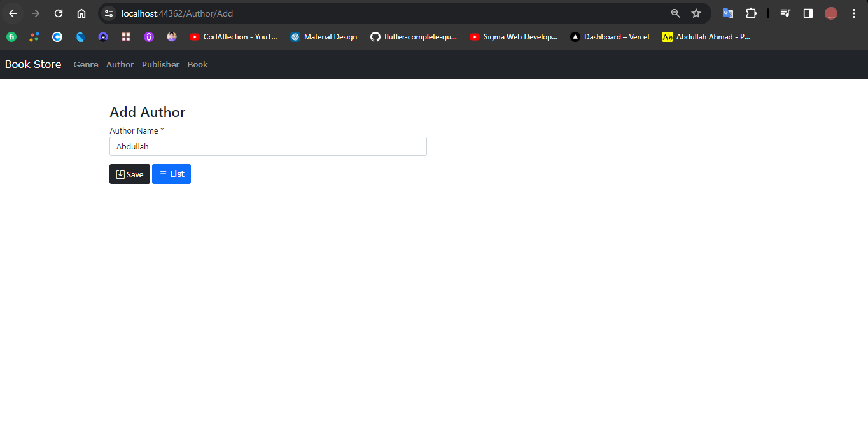Toggle the browser side panel icon
The width and height of the screenshot is (868, 430).
tap(808, 13)
